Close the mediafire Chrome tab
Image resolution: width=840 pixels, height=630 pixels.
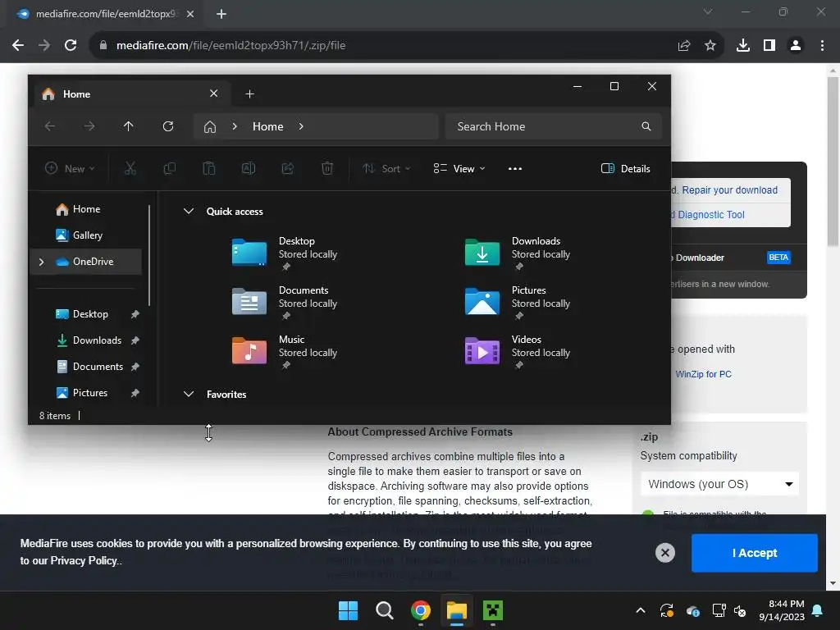point(190,14)
